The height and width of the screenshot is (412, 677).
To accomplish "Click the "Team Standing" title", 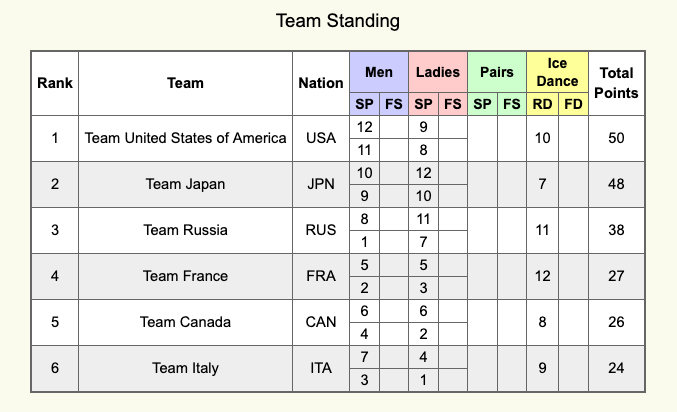I will tap(337, 20).
